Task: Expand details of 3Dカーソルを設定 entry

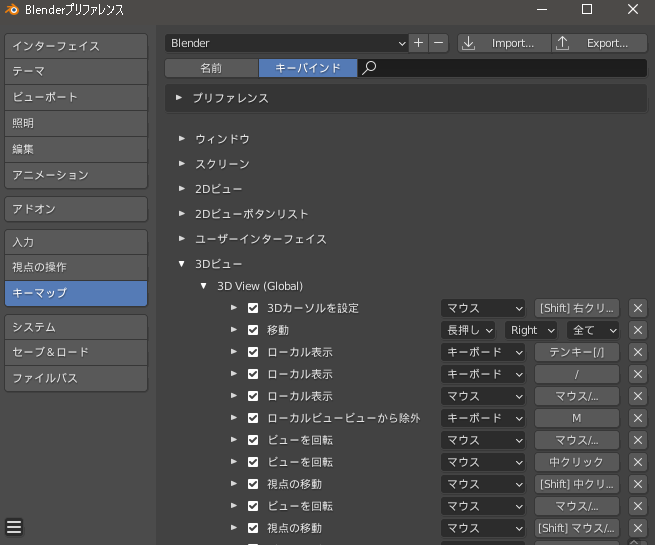Action: pyautogui.click(x=234, y=308)
